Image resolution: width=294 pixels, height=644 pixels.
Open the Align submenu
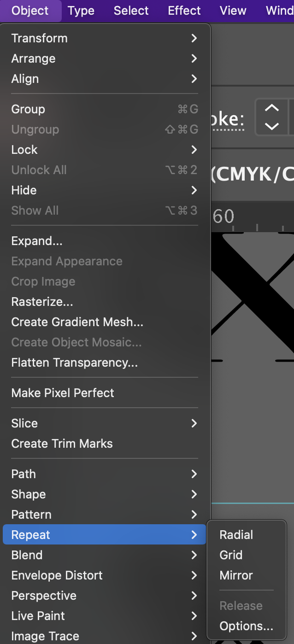[x=105, y=79]
